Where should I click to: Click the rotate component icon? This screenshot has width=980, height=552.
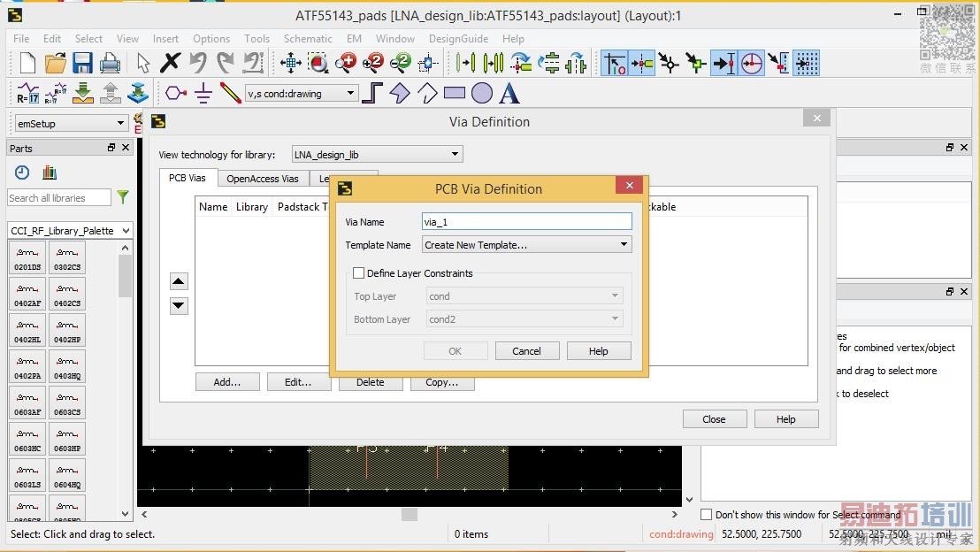[x=521, y=63]
